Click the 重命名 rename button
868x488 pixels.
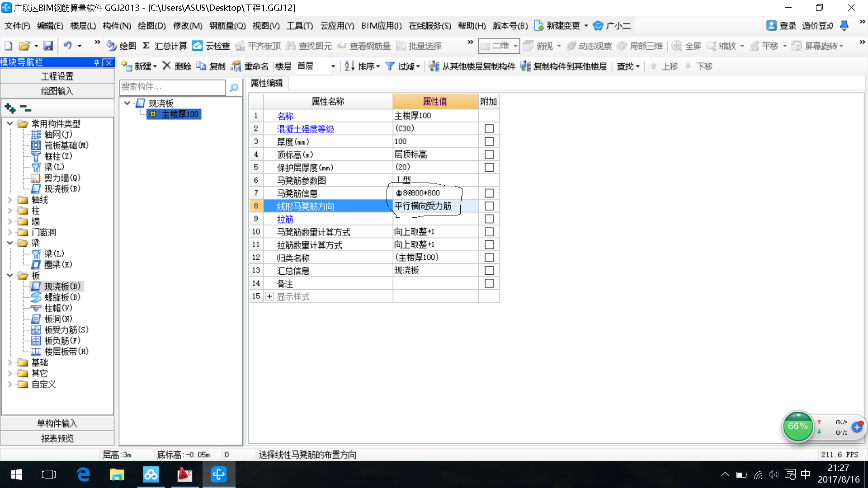(x=250, y=66)
